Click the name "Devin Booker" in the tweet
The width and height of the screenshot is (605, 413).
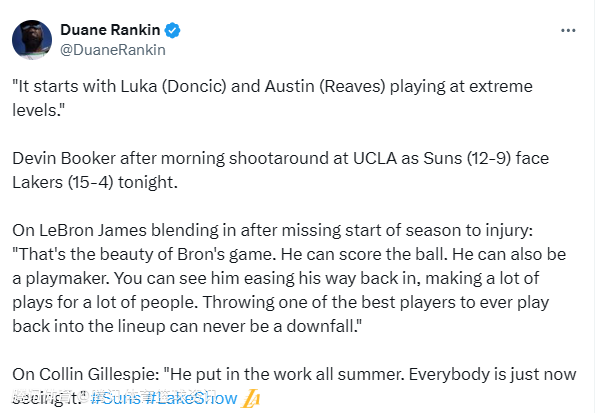tap(62, 158)
